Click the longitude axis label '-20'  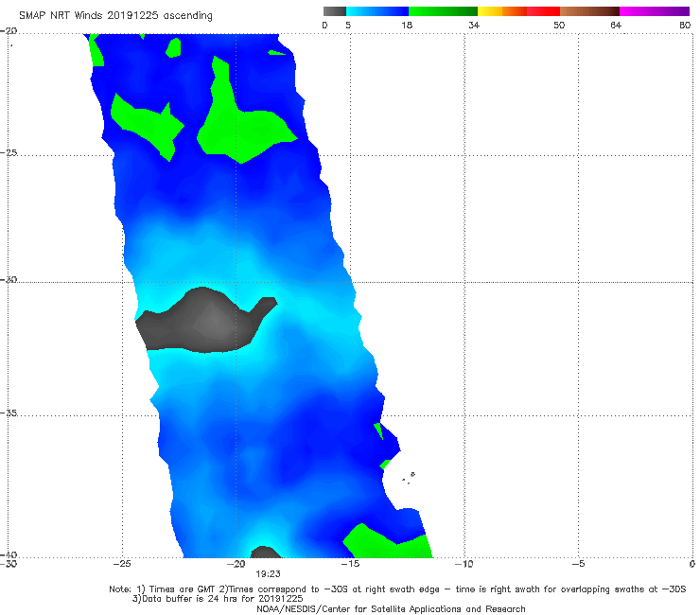click(236, 564)
